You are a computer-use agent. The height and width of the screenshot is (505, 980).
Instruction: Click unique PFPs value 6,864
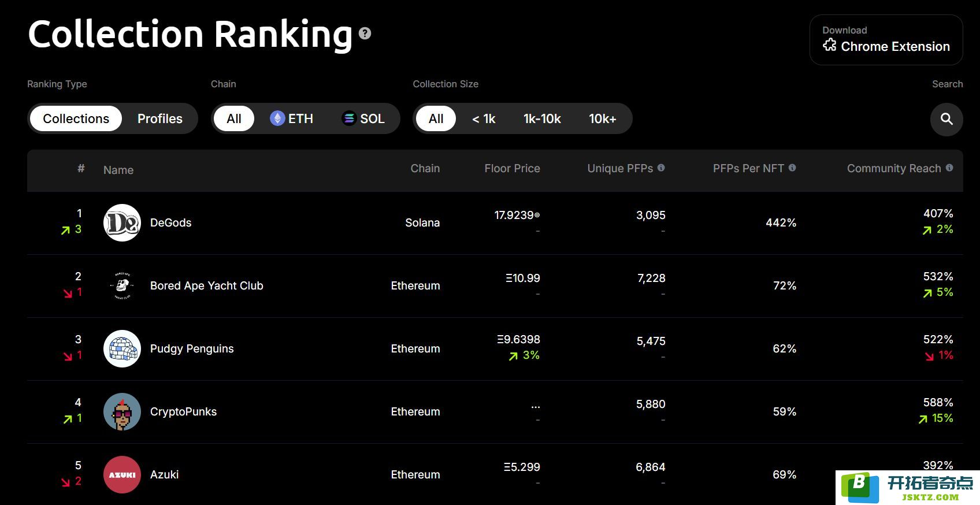click(x=651, y=467)
